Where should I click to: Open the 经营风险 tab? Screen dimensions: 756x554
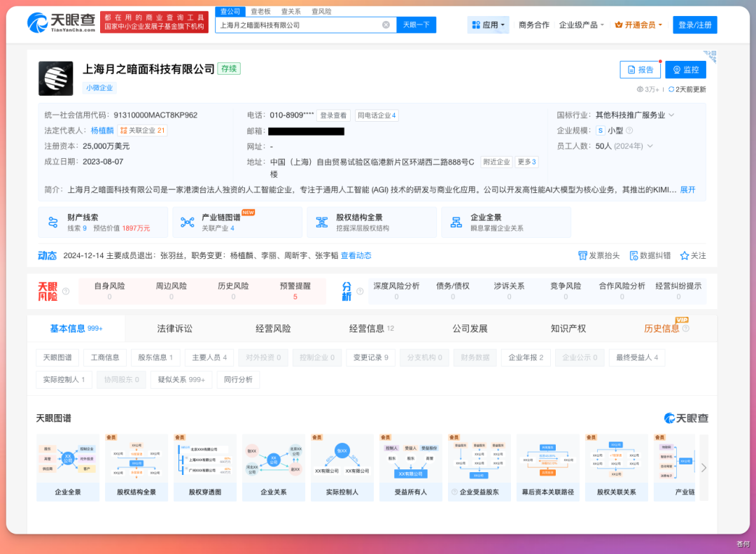[273, 329]
